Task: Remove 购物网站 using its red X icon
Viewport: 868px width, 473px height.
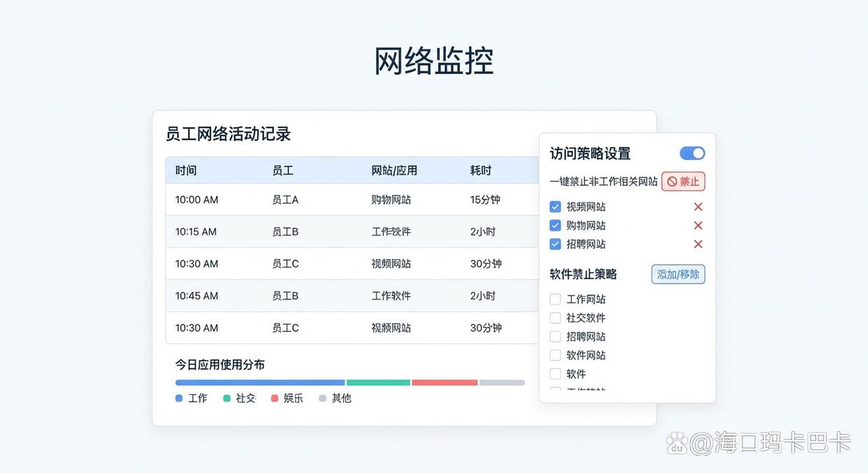Action: coord(697,225)
